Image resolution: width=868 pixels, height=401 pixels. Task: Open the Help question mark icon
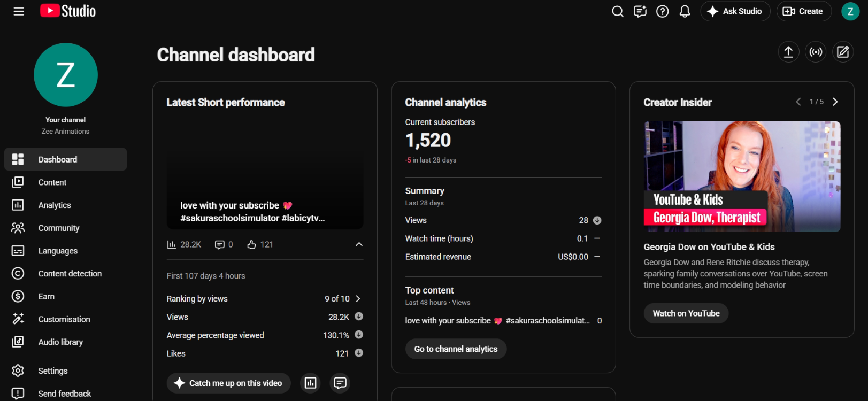click(x=663, y=11)
